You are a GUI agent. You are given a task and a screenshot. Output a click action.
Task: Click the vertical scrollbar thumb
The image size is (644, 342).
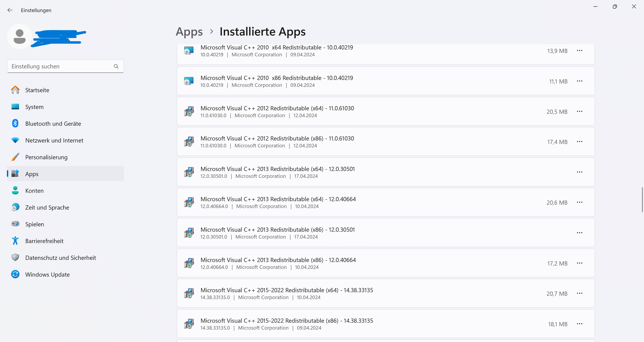642,199
